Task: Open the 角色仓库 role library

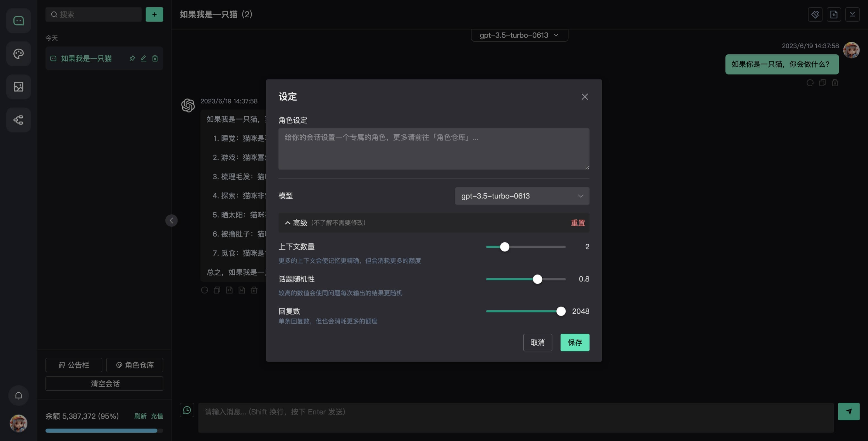Action: tap(135, 365)
